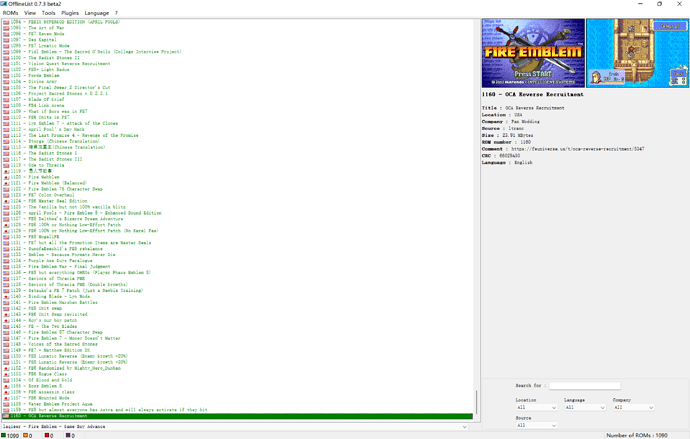Click the red missing-ROMs status indicator
The height and width of the screenshot is (439, 690).
(x=49, y=435)
